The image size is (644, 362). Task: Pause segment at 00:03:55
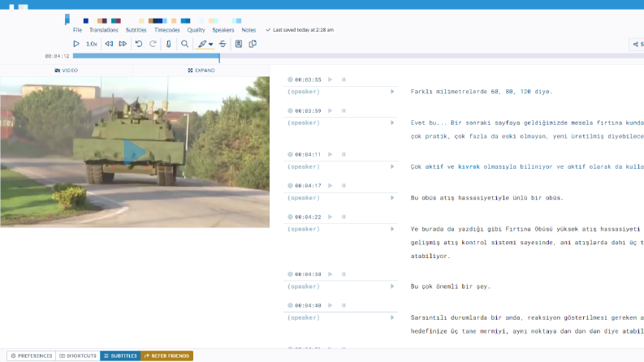click(344, 80)
